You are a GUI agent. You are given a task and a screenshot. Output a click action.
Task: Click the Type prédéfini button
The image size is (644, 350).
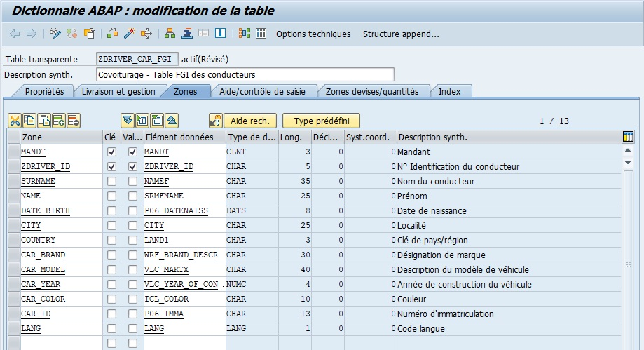(322, 121)
